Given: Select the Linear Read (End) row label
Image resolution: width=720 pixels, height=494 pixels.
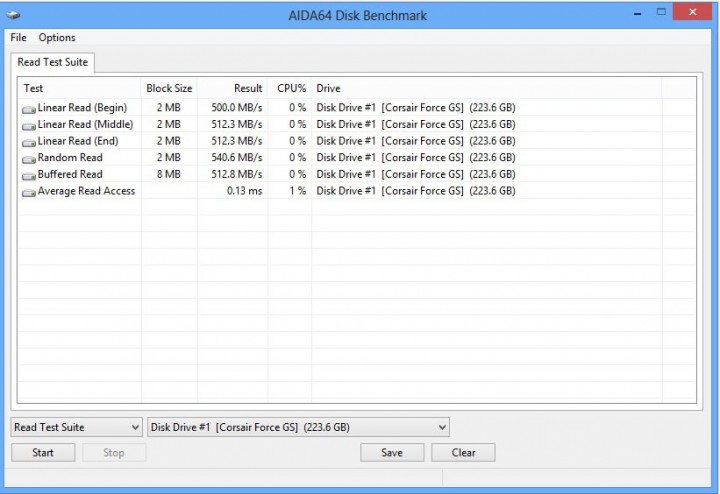Looking at the screenshot, I should coord(78,141).
